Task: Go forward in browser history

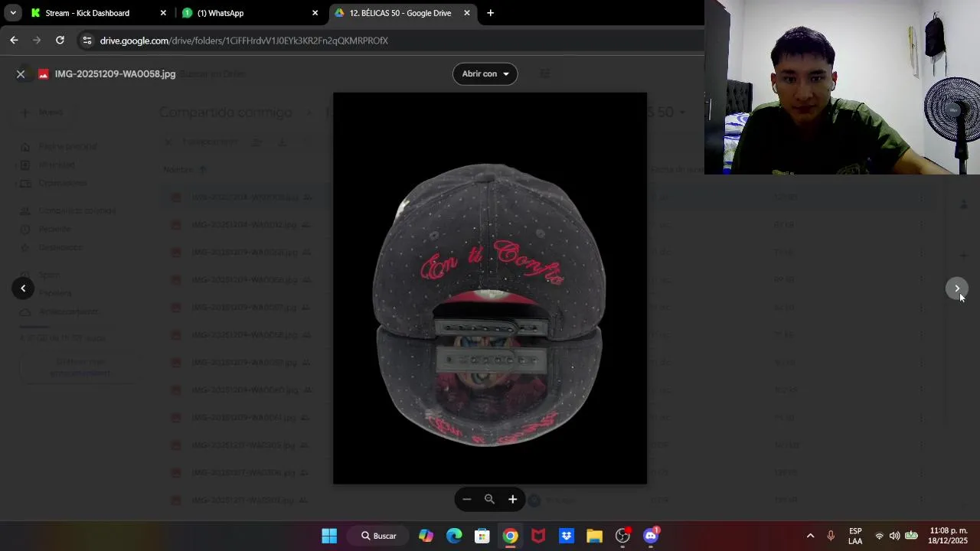Action: click(x=37, y=40)
